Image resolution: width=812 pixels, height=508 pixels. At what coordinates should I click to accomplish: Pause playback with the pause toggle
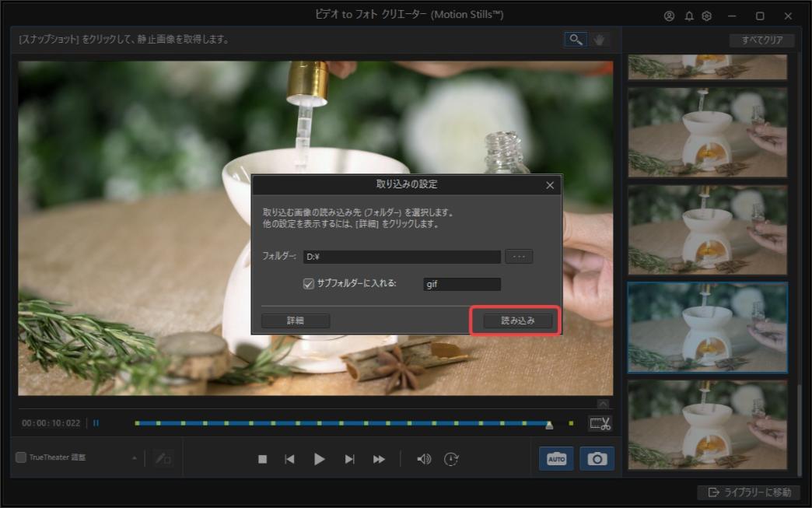95,422
